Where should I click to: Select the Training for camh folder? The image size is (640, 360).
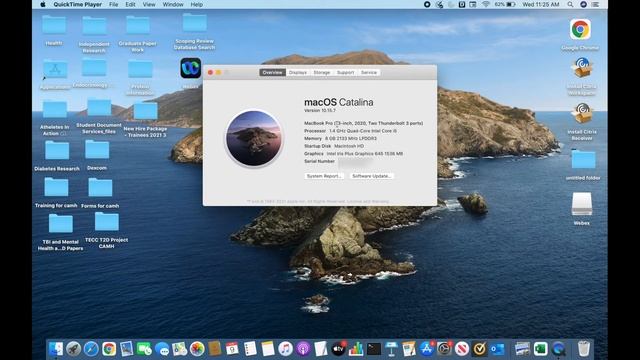pyautogui.click(x=56, y=187)
